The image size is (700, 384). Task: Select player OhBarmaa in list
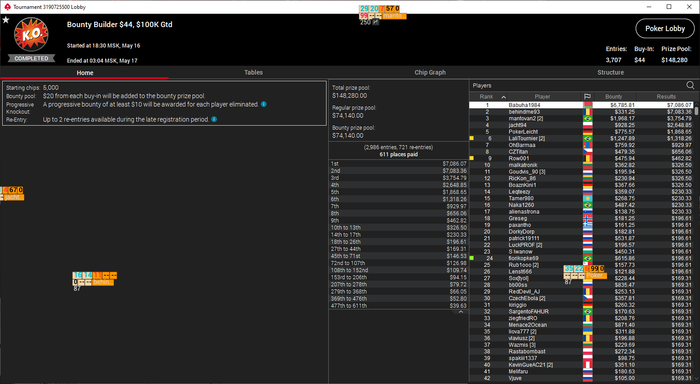pyautogui.click(x=581, y=145)
